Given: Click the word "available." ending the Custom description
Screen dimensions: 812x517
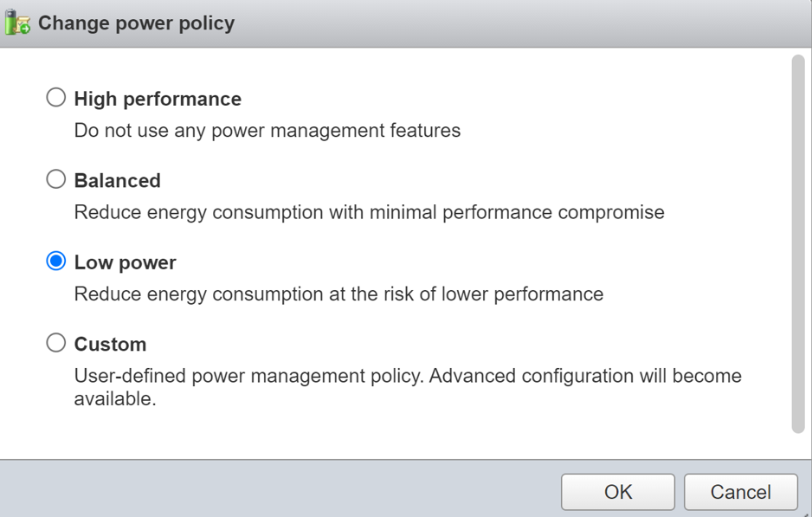Looking at the screenshot, I should [115, 399].
